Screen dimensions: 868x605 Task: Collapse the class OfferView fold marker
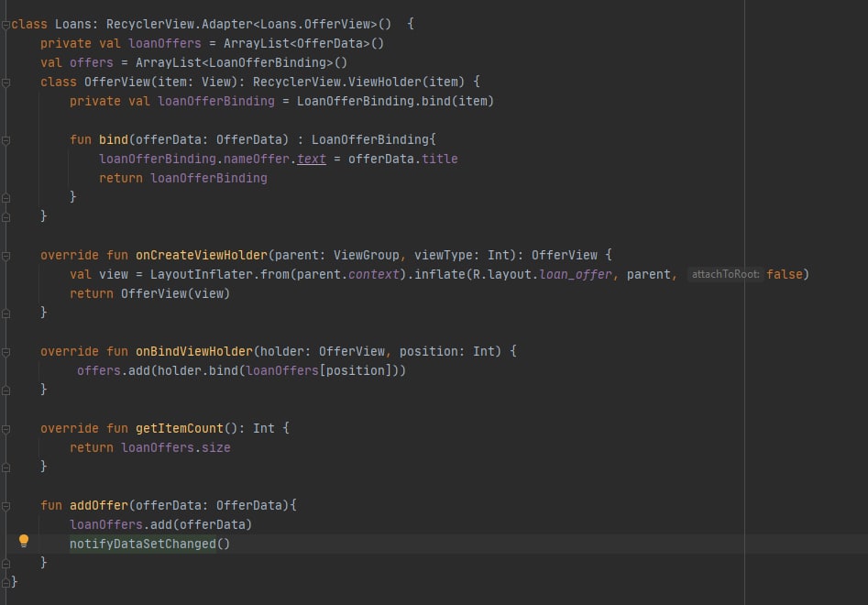click(5, 82)
